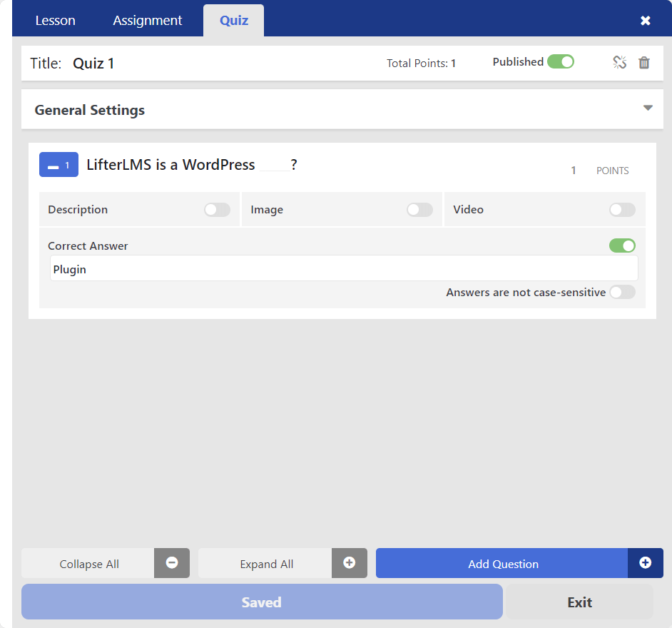Click the plus icon beside Expand All
Screen dimensions: 672x628
(350, 563)
